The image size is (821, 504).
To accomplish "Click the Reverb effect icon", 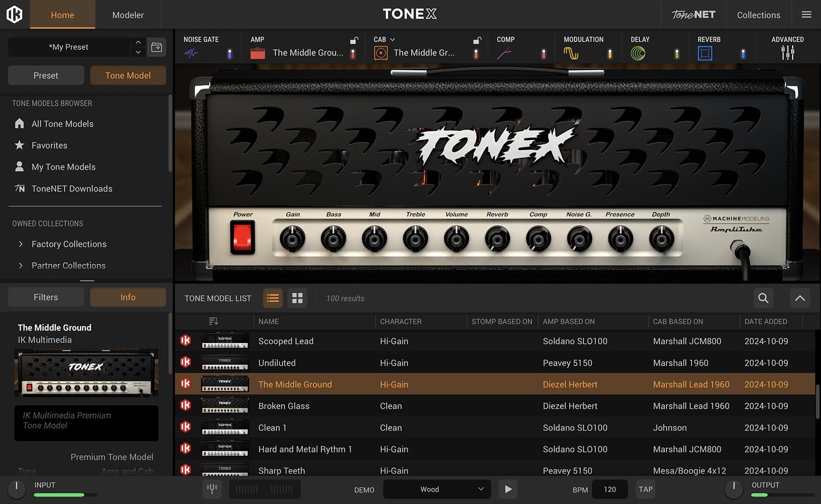I will 704,53.
